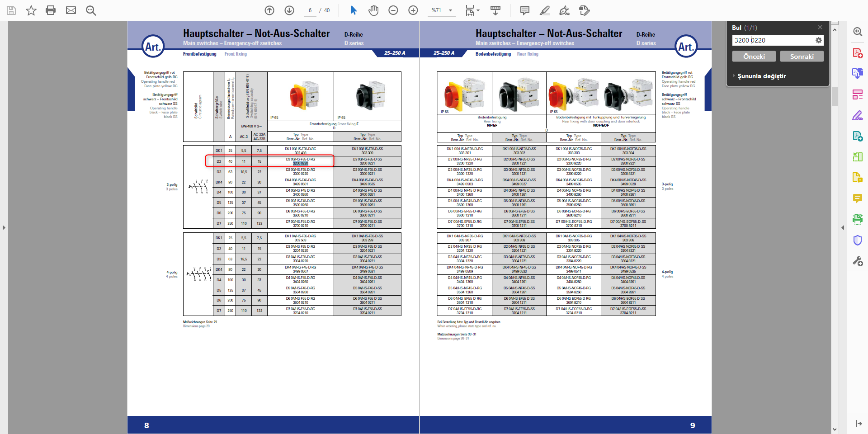Open the Compress PDF tool in the right sidebar
Screen dimensions: 868x434
[x=858, y=157]
